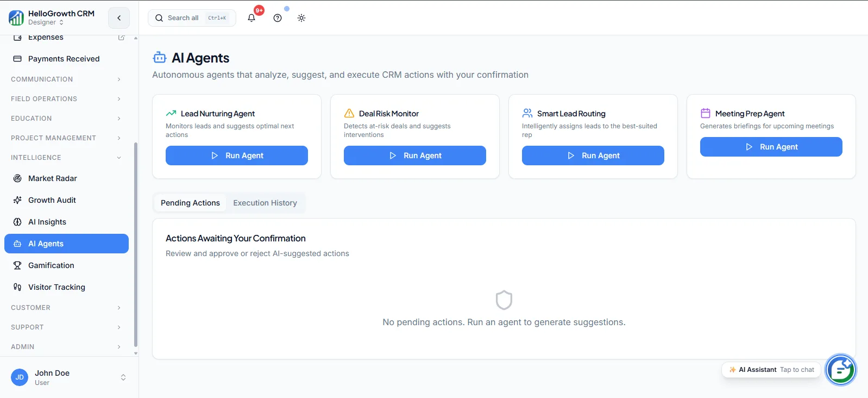Click the Ctrl+K shortcut badge
This screenshot has height=398, width=868.
click(x=217, y=18)
